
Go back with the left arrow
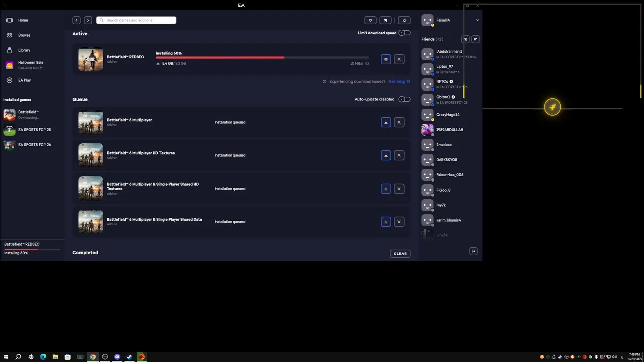tap(76, 20)
